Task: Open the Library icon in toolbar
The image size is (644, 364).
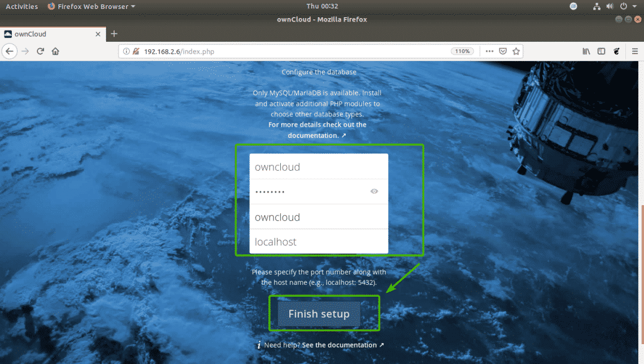Action: (x=586, y=51)
